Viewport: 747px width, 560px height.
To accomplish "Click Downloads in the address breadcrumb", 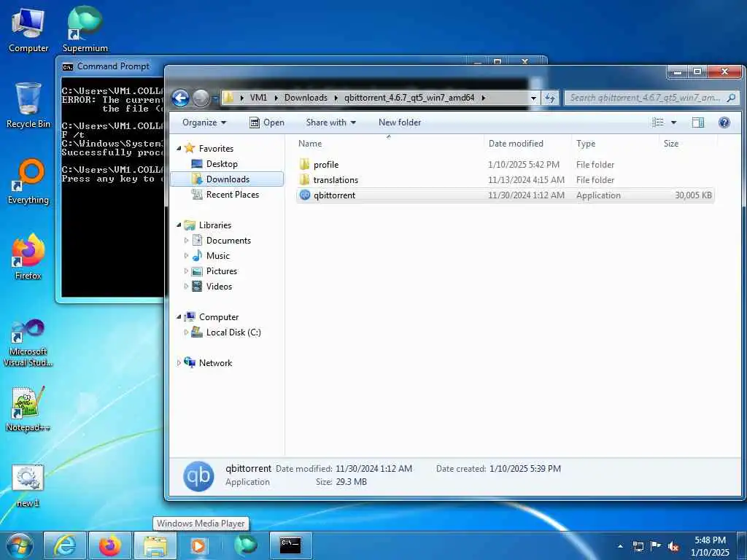I will click(306, 98).
